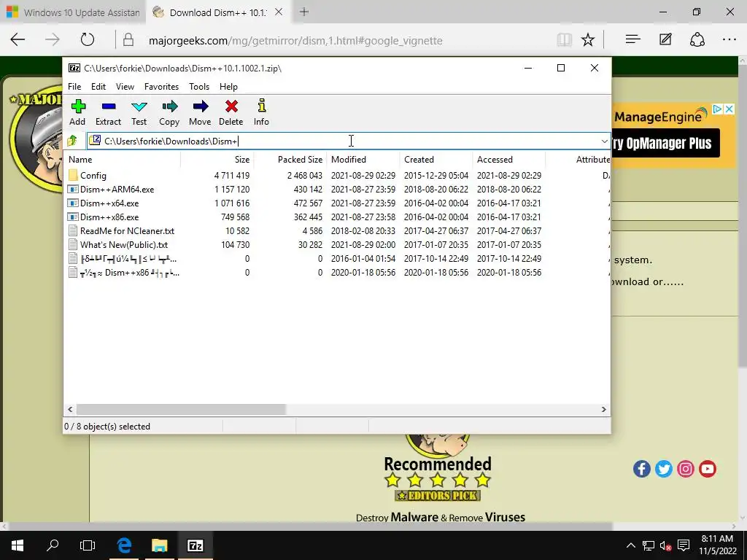Viewport: 747px width, 560px height.
Task: Open a new browser tab
Action: (x=304, y=12)
